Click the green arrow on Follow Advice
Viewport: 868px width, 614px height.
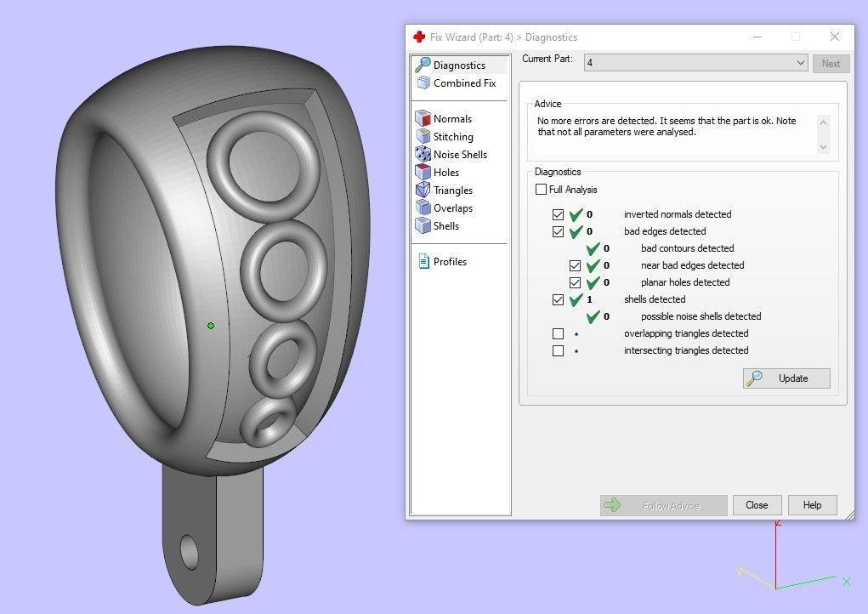pyautogui.click(x=612, y=504)
